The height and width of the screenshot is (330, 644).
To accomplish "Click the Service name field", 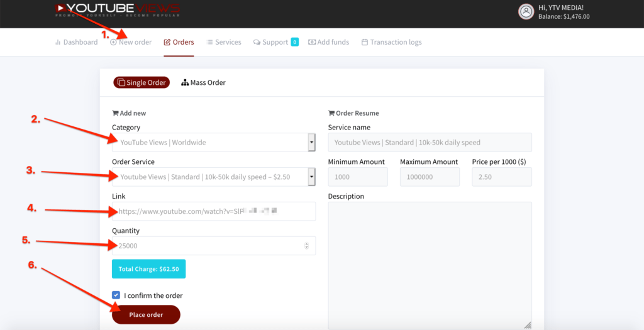I will click(x=430, y=143).
